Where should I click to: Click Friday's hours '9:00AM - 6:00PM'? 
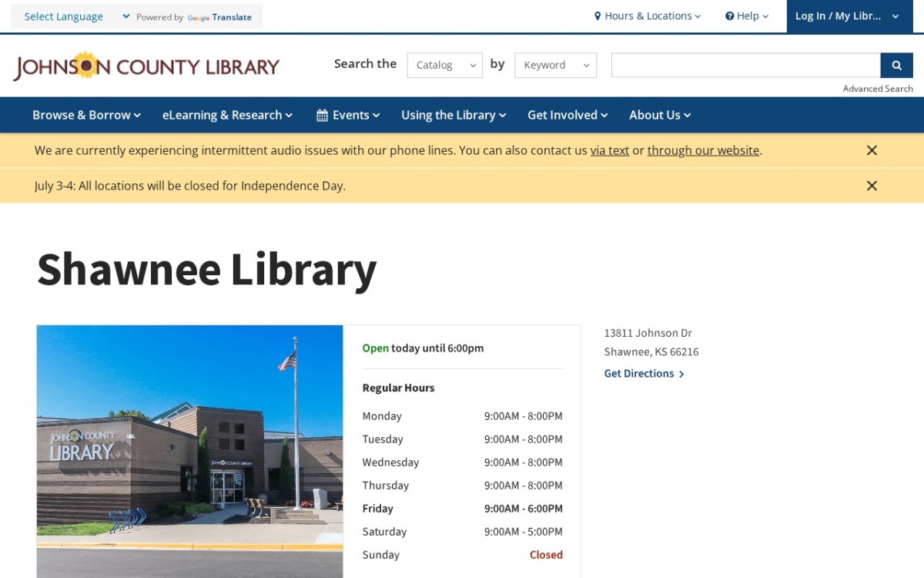524,509
